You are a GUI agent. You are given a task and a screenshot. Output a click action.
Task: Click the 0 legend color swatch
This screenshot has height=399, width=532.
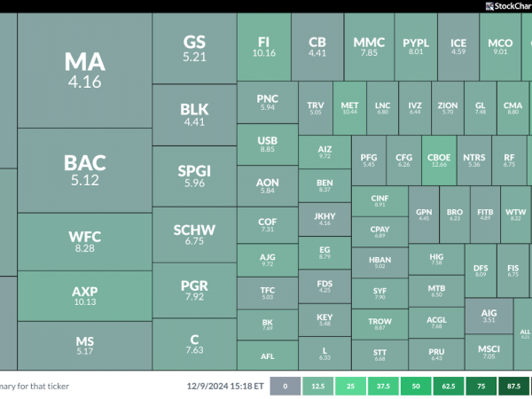pyautogui.click(x=285, y=386)
